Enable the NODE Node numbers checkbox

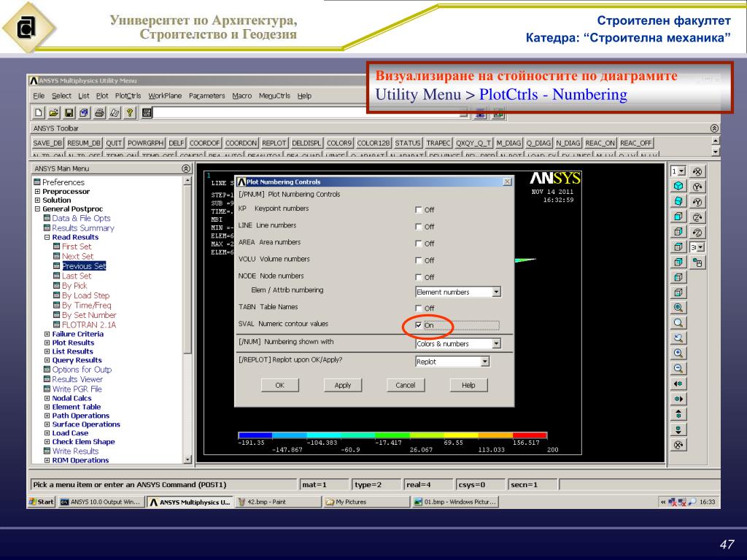tap(418, 277)
